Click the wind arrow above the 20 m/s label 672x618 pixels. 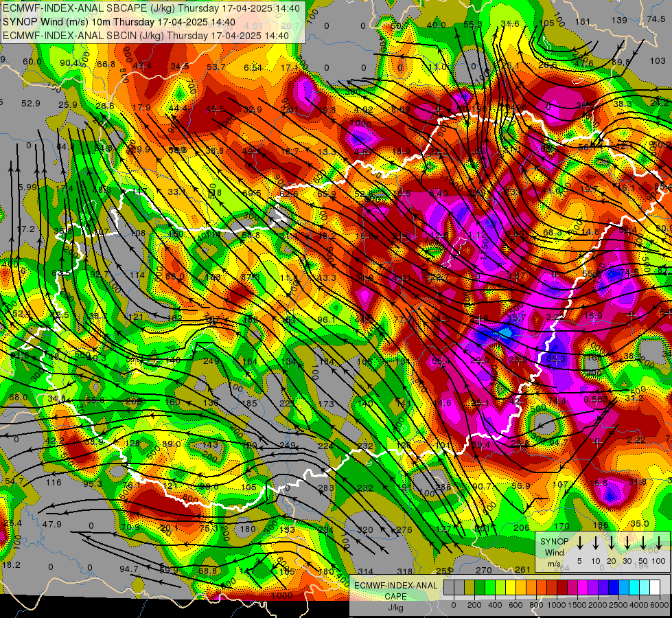coord(611,542)
